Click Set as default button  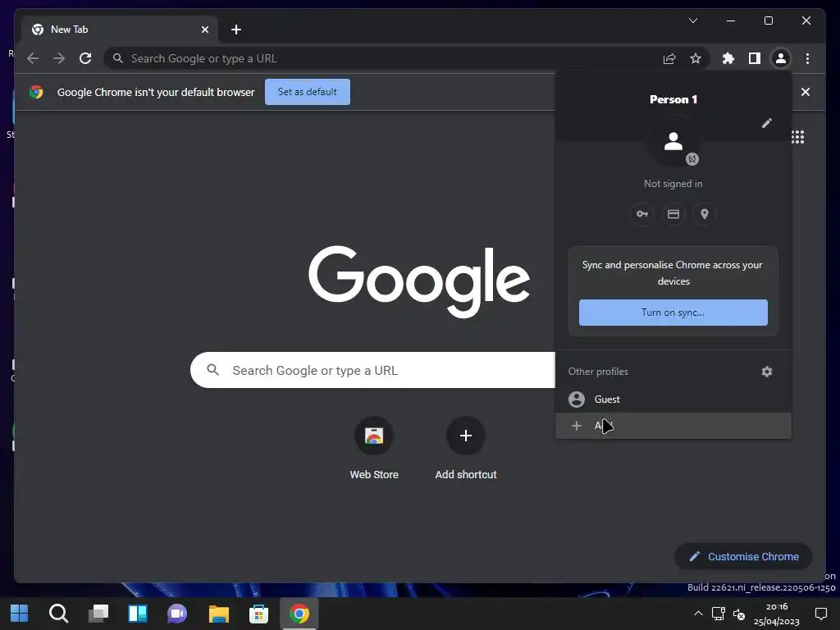[308, 92]
